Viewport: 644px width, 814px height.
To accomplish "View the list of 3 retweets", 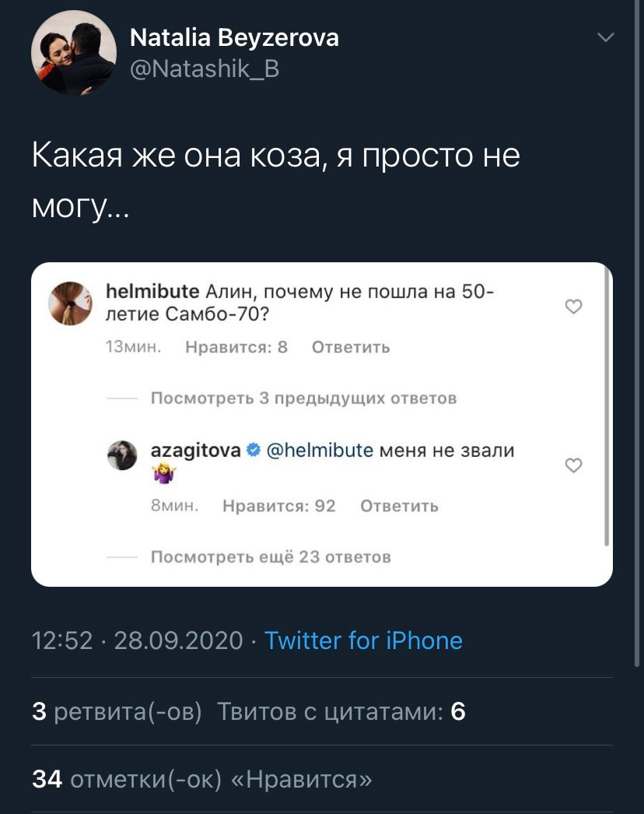I will click(117, 711).
